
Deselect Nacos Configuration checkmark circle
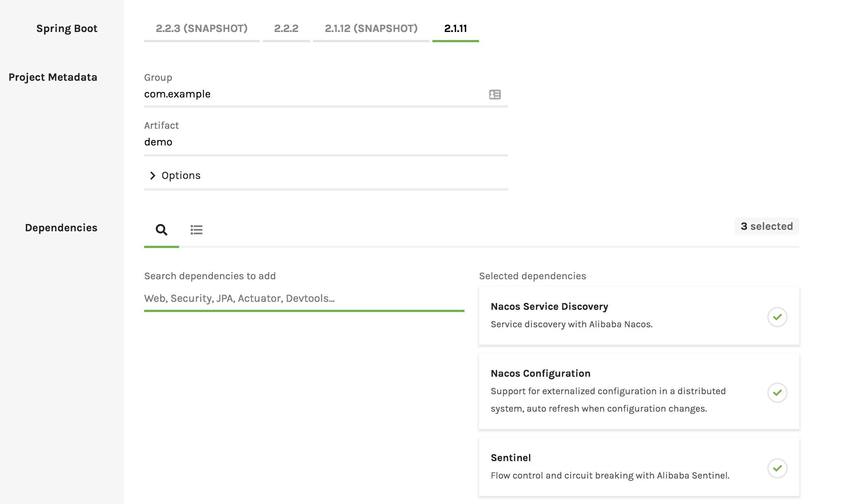(777, 393)
